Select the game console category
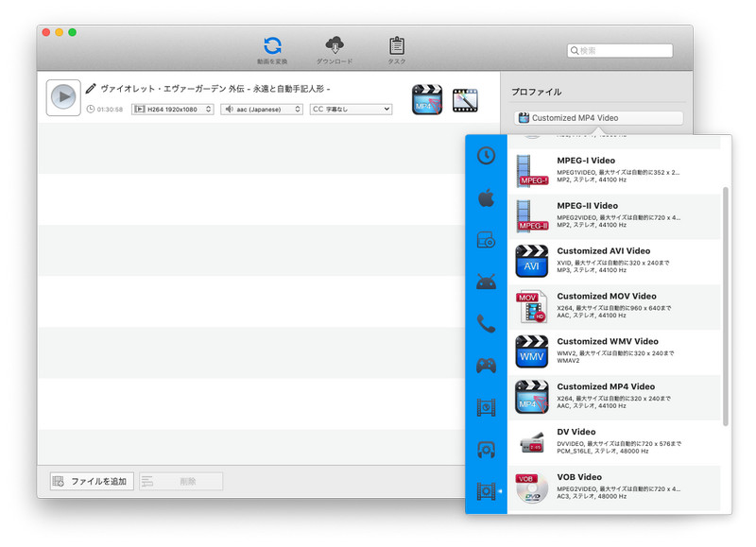The image size is (756, 547). [486, 366]
